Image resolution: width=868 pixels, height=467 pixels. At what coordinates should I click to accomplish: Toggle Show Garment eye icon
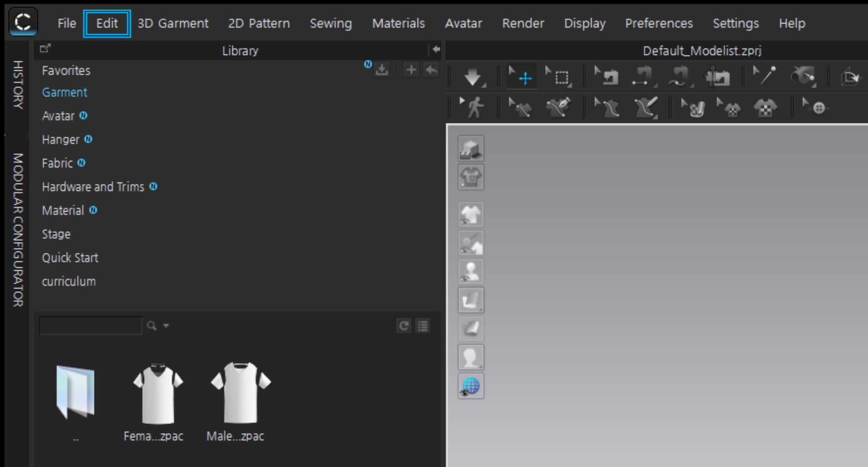[x=471, y=214]
